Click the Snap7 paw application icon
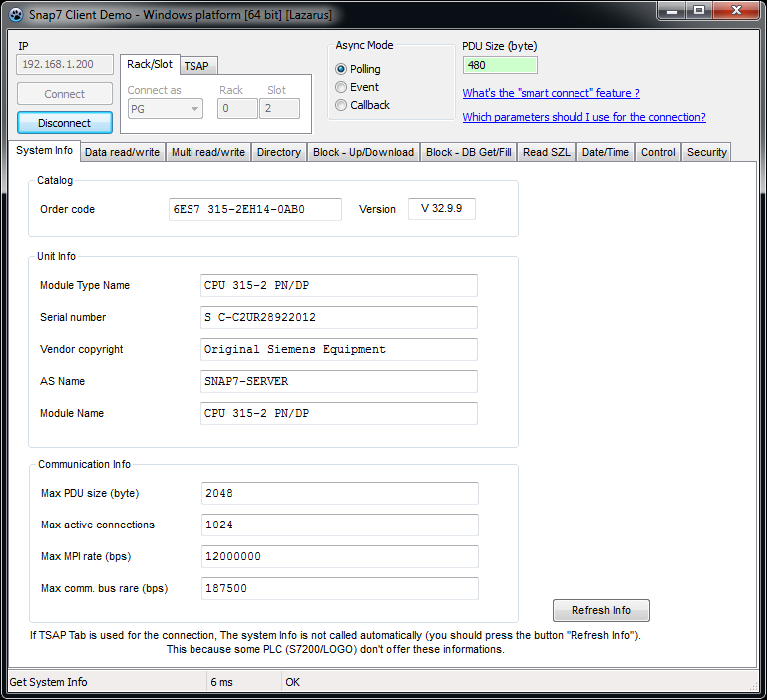 pos(16,15)
